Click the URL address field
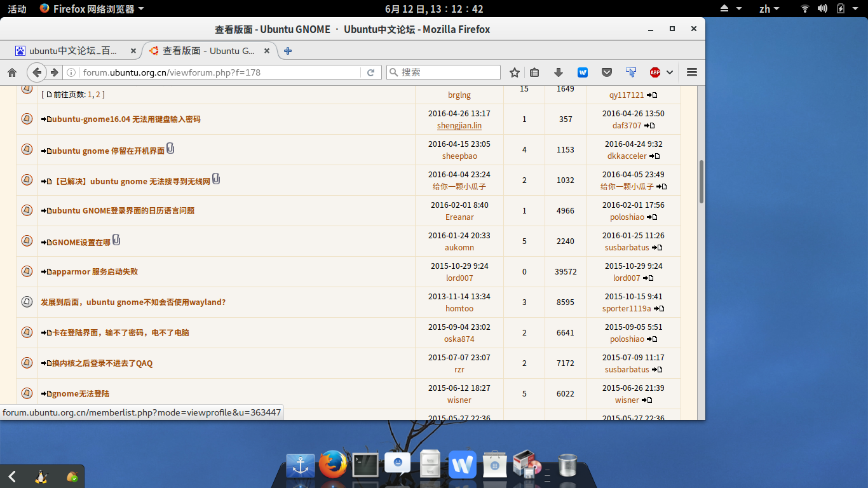Screen dimensions: 868x488 [222, 72]
